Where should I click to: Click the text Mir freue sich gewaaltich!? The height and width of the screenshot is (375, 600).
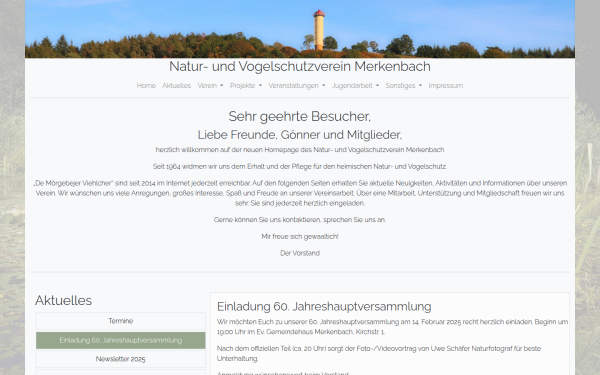click(300, 236)
